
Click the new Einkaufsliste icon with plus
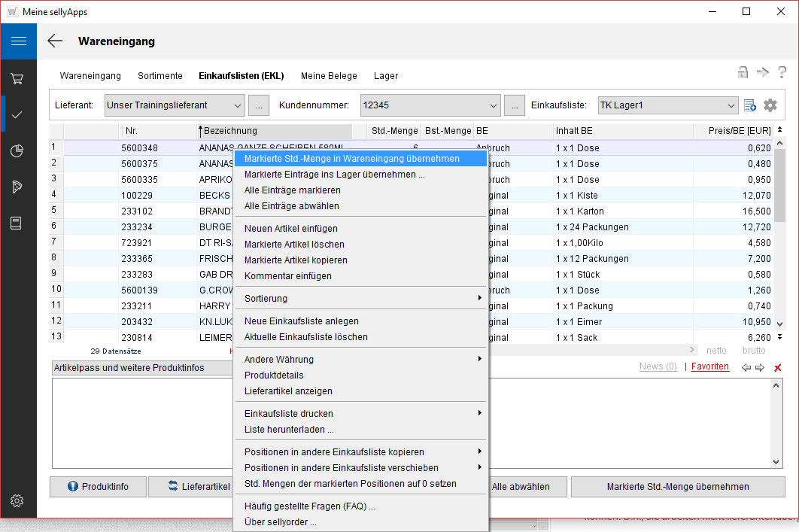(750, 105)
